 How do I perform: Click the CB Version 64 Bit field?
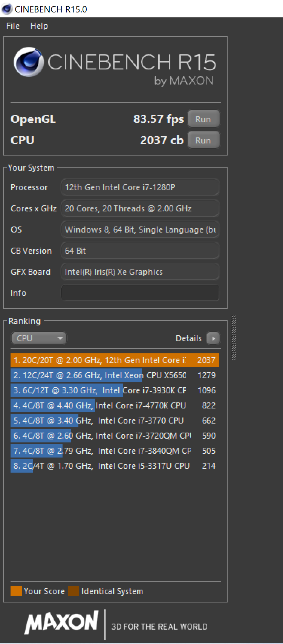140,251
